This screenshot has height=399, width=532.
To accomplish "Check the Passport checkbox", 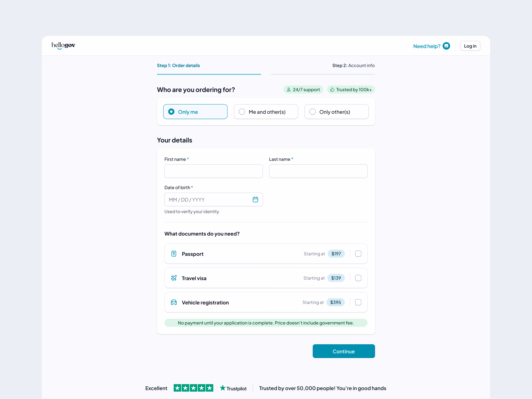I will 358,254.
